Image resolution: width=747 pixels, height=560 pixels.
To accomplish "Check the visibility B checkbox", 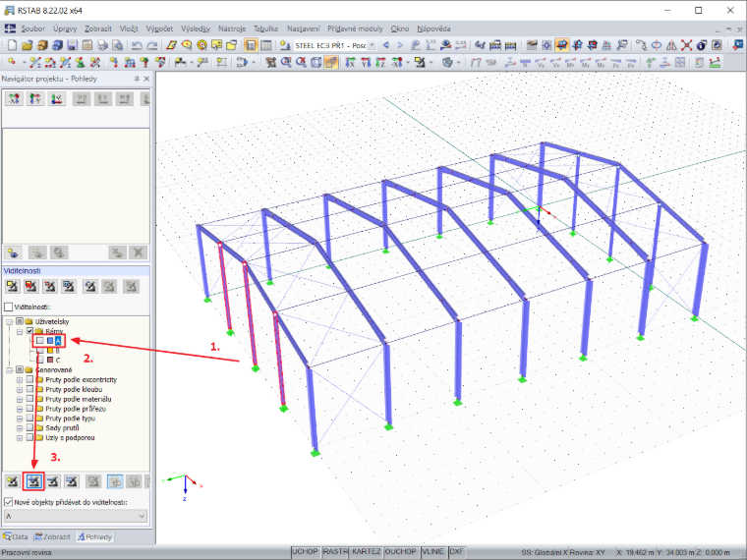I will [x=40, y=351].
